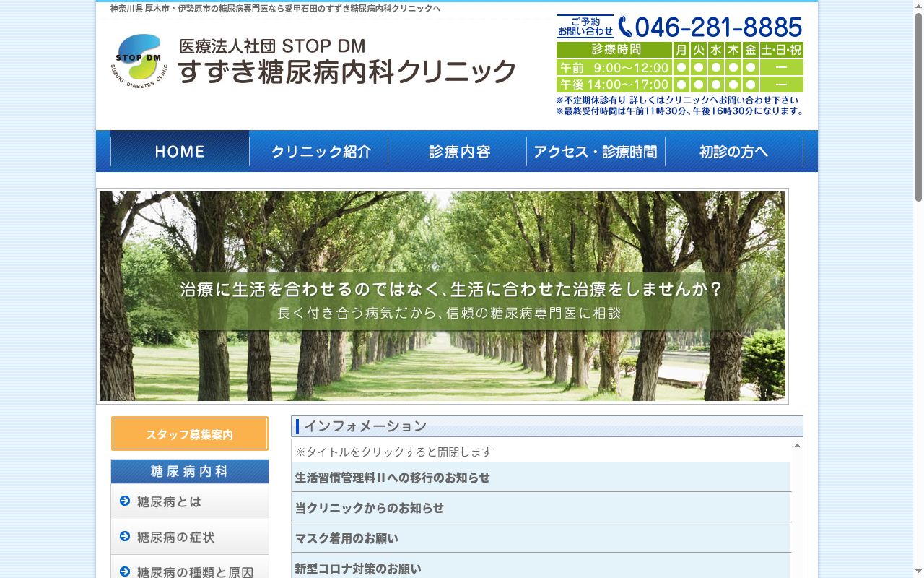This screenshot has height=578, width=924.
Task: Click the 午後 14:00～17:00 hours row
Action: click(679, 85)
